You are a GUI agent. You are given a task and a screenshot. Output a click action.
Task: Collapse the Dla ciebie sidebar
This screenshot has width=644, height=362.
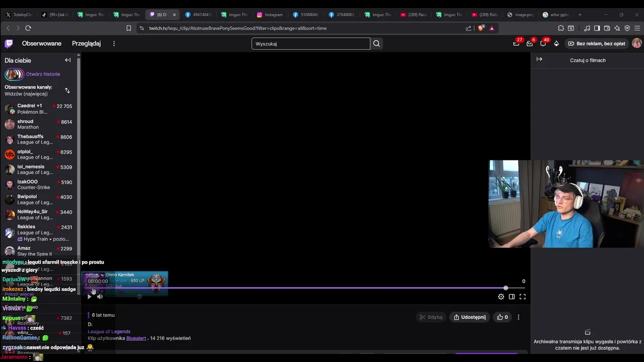(68, 60)
